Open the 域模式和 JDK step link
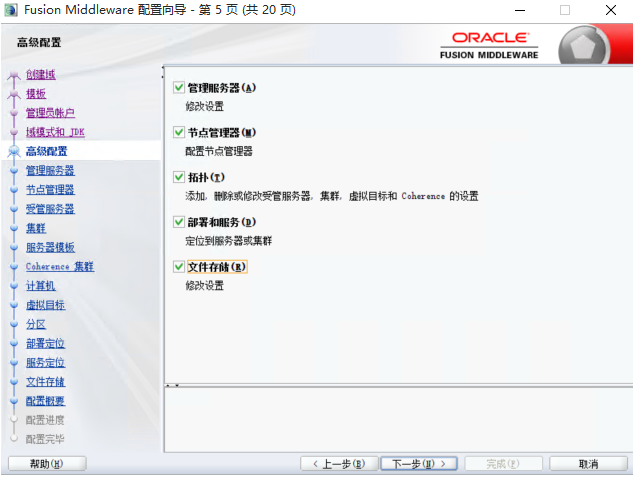 click(55, 132)
